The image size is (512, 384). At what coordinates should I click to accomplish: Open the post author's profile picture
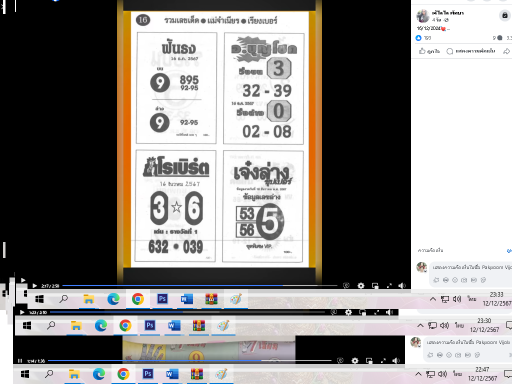click(x=423, y=16)
